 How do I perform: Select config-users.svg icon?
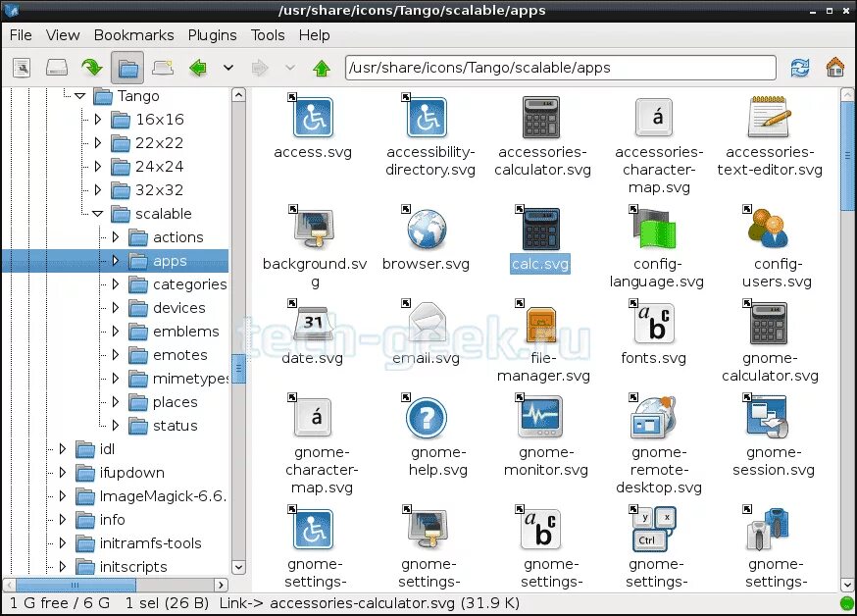pos(768,229)
